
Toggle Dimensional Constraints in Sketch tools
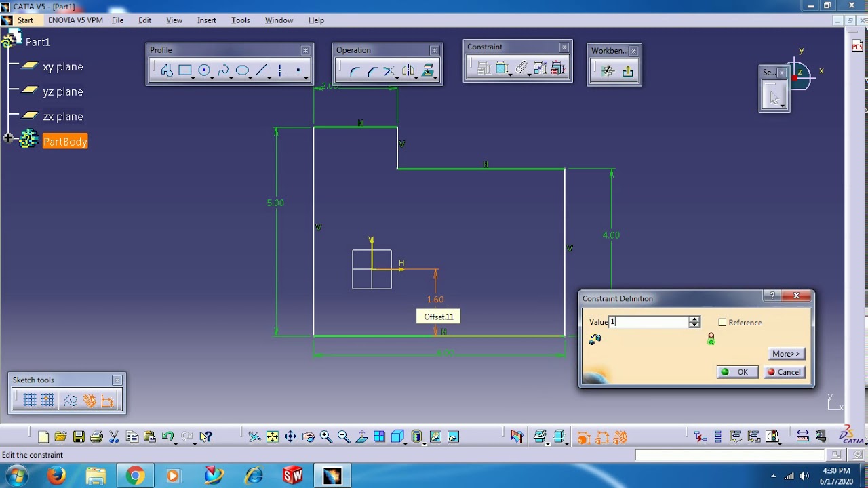point(108,401)
